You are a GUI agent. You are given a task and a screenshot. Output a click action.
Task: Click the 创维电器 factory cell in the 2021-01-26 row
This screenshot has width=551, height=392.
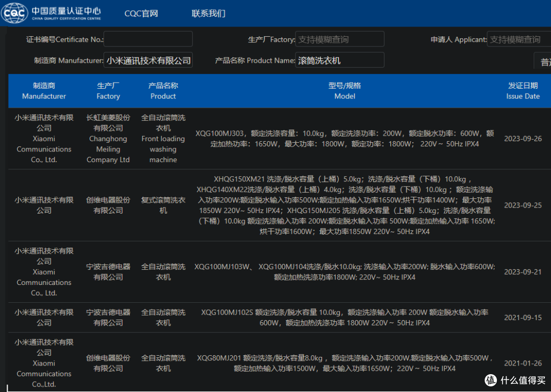tap(108, 363)
